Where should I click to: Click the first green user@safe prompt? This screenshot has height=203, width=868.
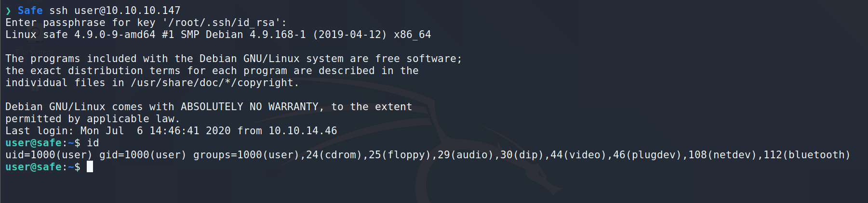coord(33,143)
